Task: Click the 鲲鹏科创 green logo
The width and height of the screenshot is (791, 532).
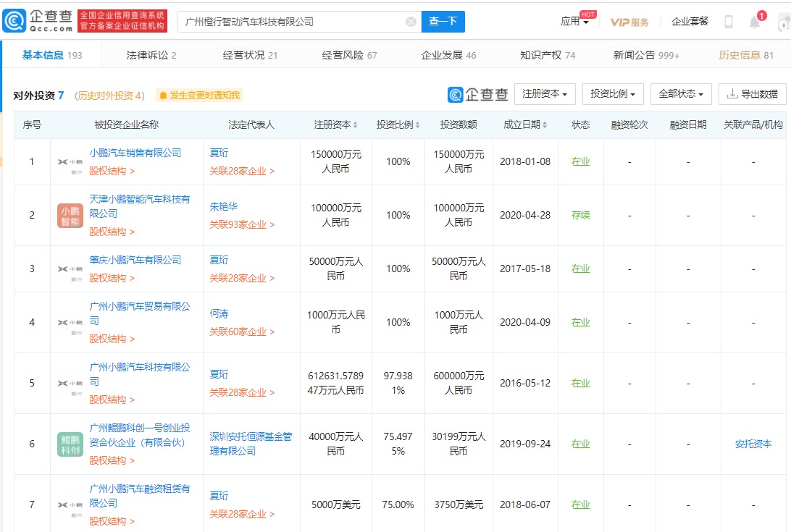Action: 70,444
